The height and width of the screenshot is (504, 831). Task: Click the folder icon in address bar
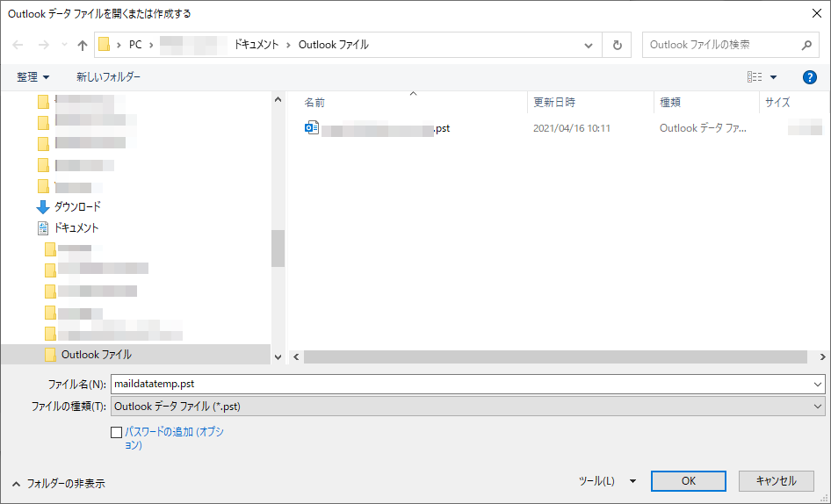click(105, 45)
